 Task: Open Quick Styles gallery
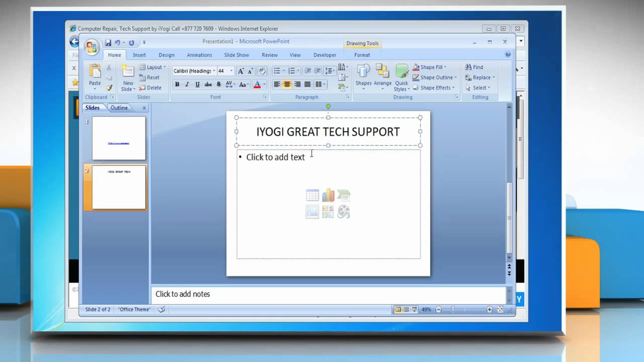401,78
